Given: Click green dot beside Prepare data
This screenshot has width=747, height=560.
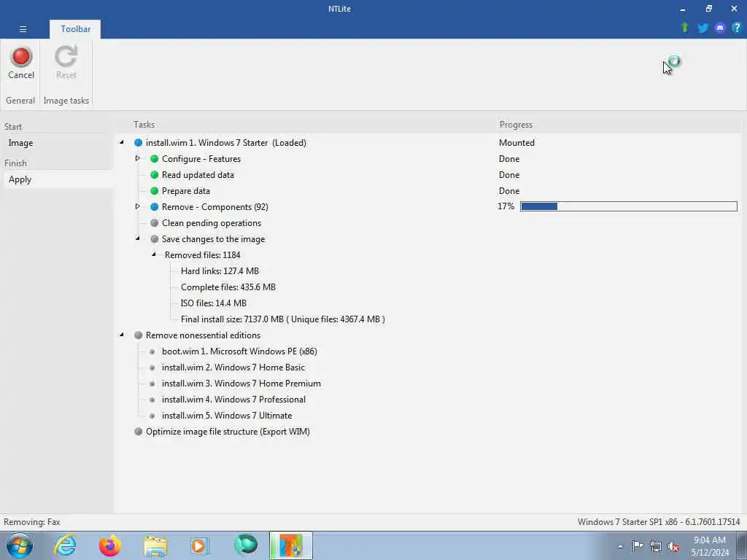Looking at the screenshot, I should 154,190.
